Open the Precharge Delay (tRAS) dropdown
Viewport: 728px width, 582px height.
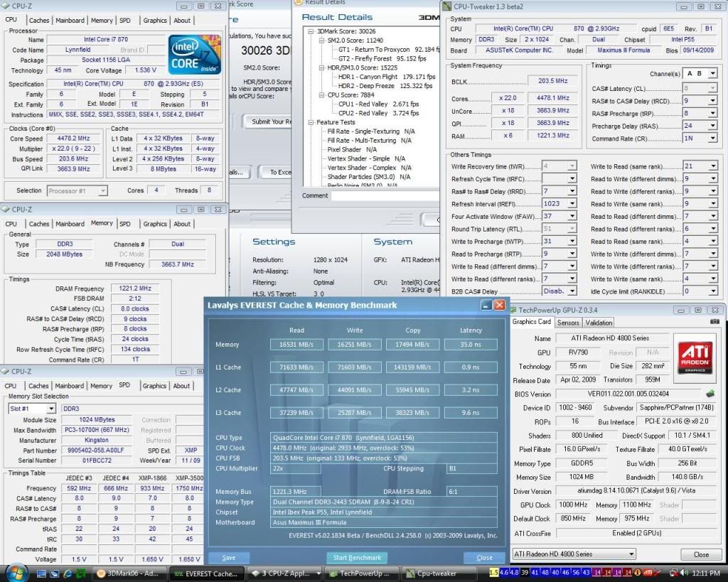712,126
